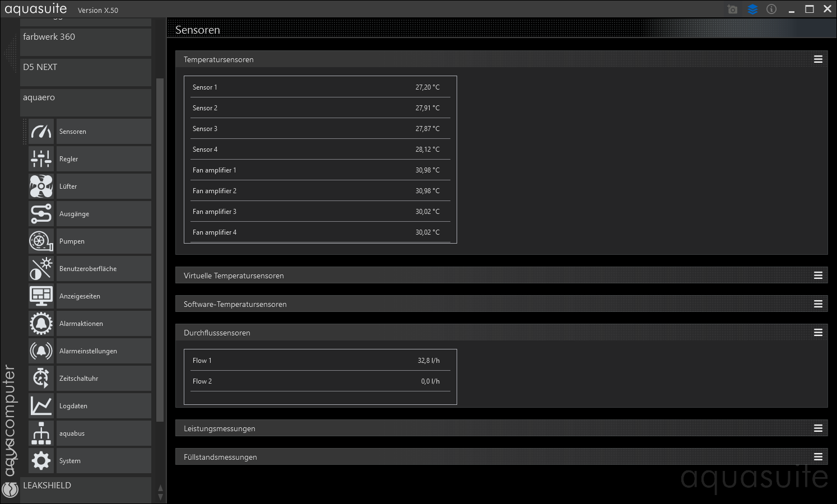Expand the Leistungsmessungen section header
The image size is (837, 504).
[501, 428]
